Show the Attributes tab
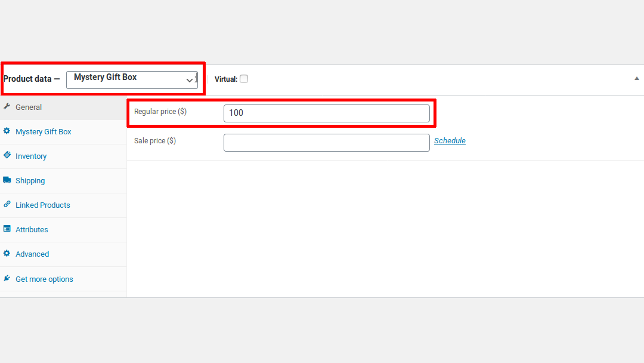The height and width of the screenshot is (363, 644). (x=63, y=230)
